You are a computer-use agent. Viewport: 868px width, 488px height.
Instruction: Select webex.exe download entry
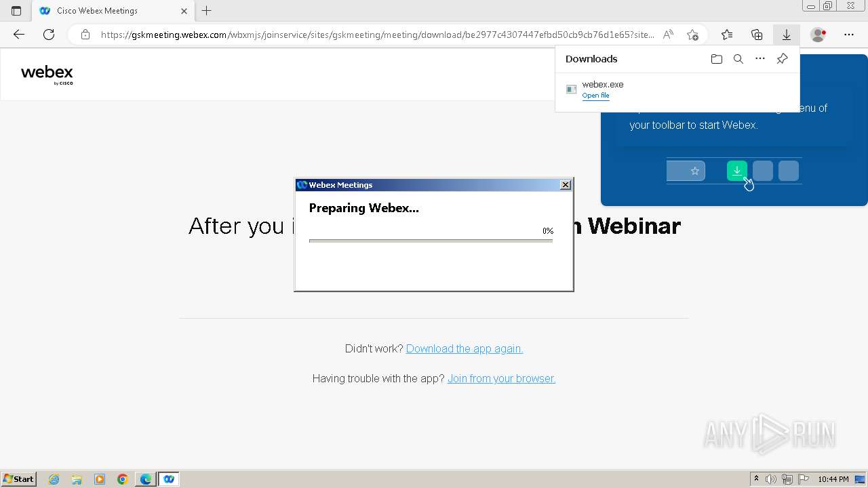(x=677, y=89)
